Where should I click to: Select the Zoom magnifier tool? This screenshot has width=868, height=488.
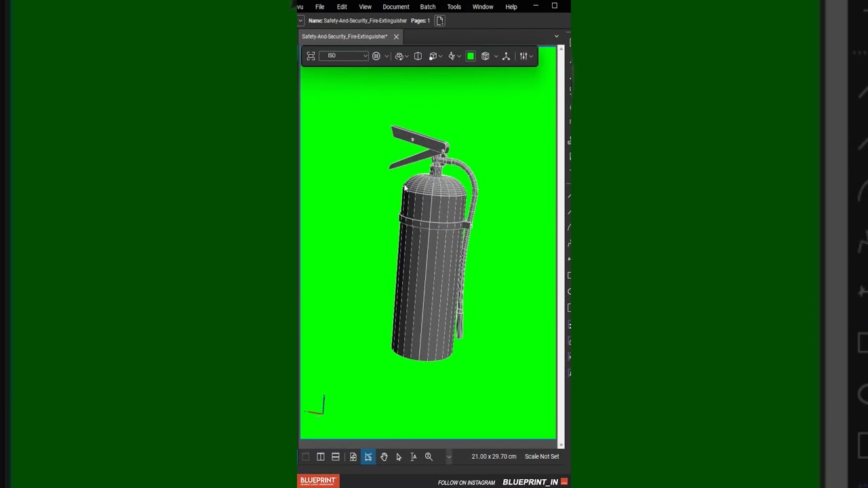429,457
